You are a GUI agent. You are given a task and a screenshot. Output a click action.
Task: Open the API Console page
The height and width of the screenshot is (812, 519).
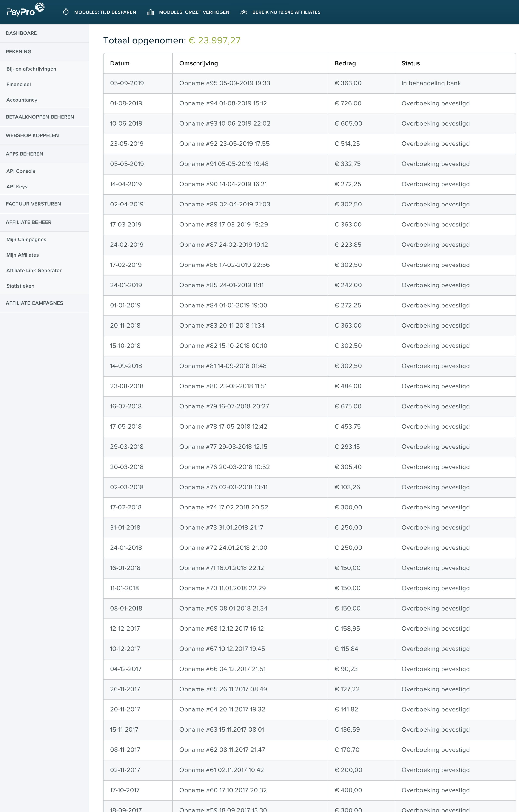(x=21, y=171)
